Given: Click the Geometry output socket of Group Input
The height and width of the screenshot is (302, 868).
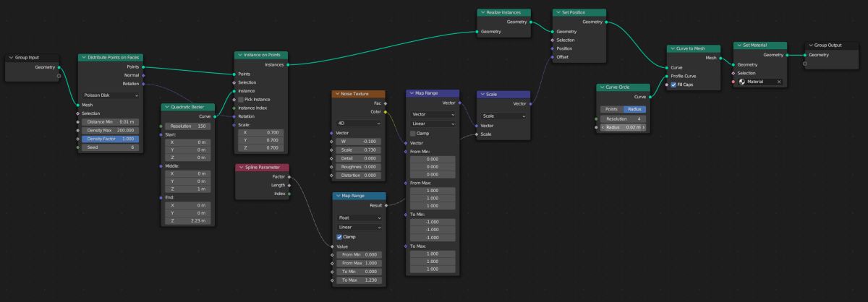Looking at the screenshot, I should coord(59,66).
